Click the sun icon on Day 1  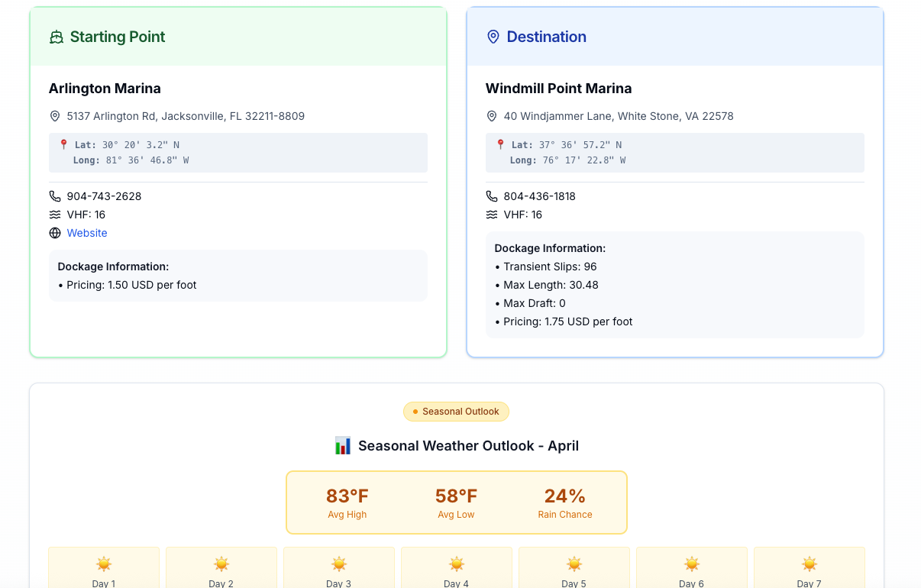pos(103,564)
